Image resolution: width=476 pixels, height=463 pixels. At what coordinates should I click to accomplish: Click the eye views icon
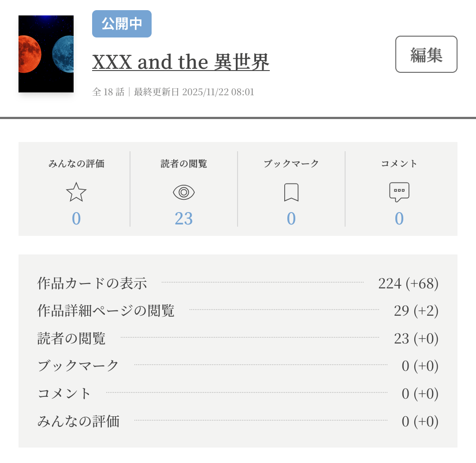[x=184, y=192]
